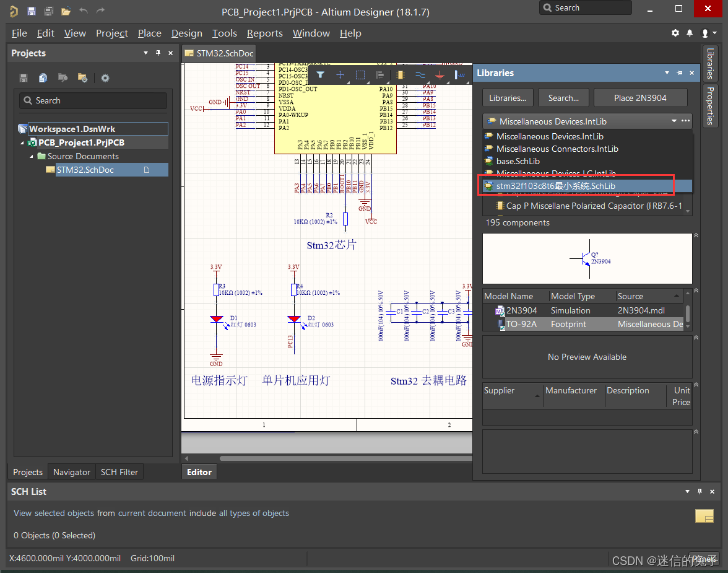The width and height of the screenshot is (728, 573).
Task: Click the align objects icon
Action: [x=380, y=75]
